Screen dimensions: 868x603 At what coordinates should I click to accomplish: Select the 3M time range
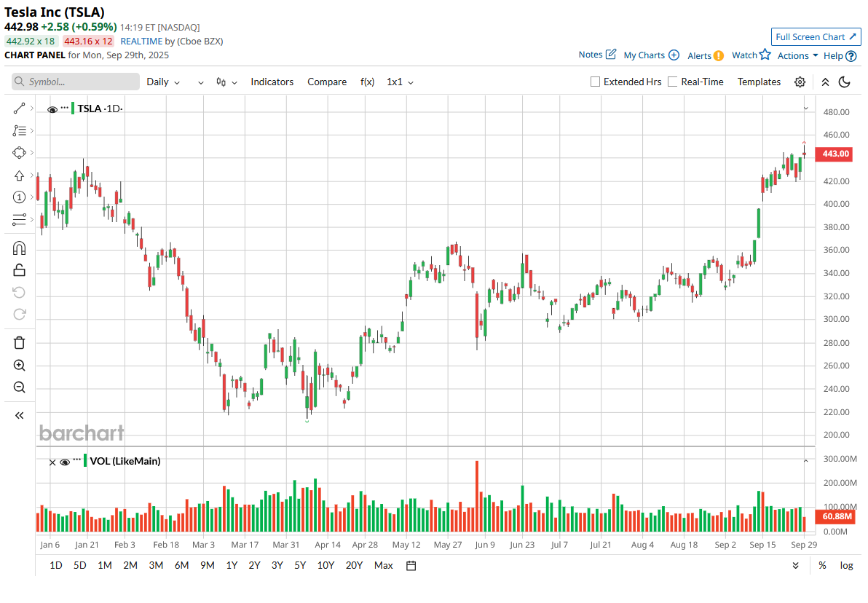coord(156,565)
